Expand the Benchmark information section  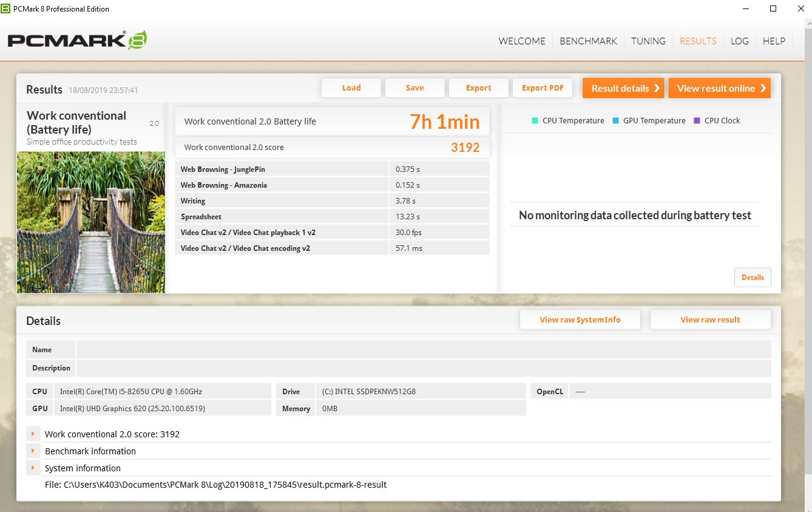coord(33,451)
